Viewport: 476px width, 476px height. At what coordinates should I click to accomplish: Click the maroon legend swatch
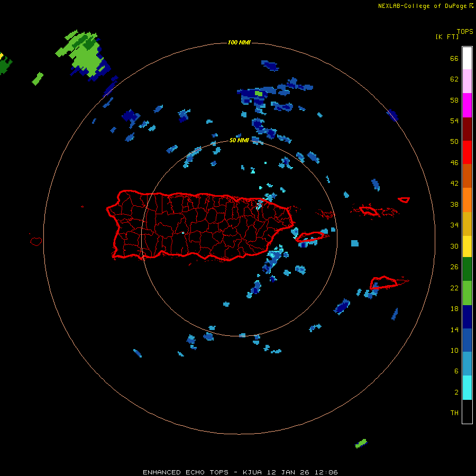(467, 129)
